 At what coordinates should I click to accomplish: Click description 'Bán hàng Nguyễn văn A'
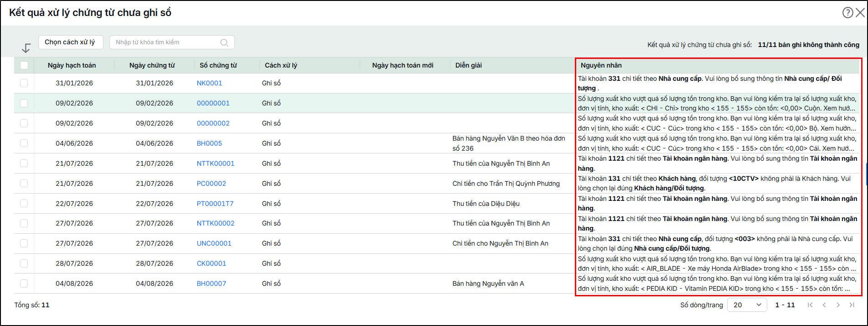[488, 284]
